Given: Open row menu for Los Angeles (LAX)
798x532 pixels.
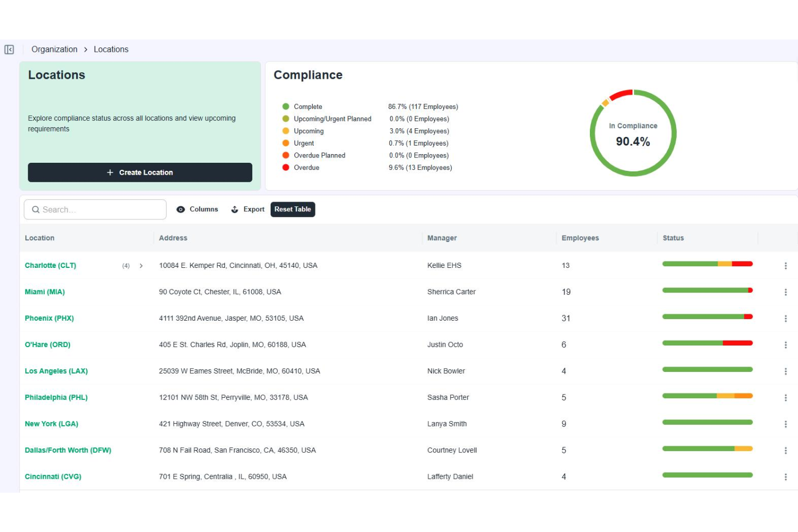Looking at the screenshot, I should pyautogui.click(x=786, y=371).
